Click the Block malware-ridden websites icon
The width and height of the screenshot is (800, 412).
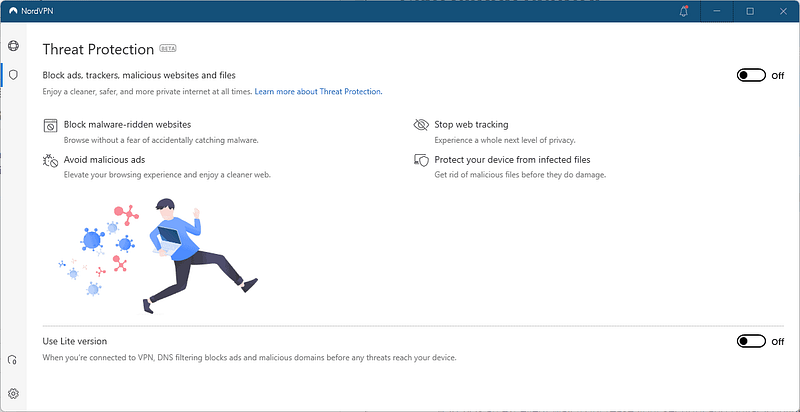point(50,125)
